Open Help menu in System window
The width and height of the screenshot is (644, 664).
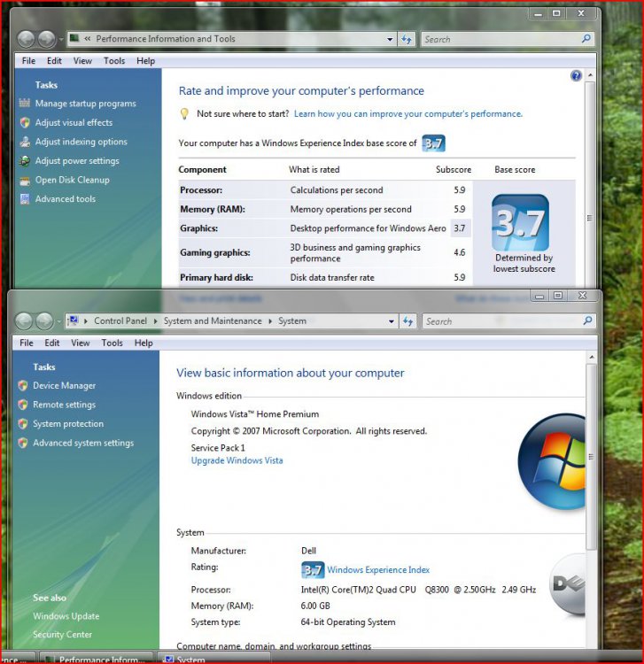coord(144,343)
